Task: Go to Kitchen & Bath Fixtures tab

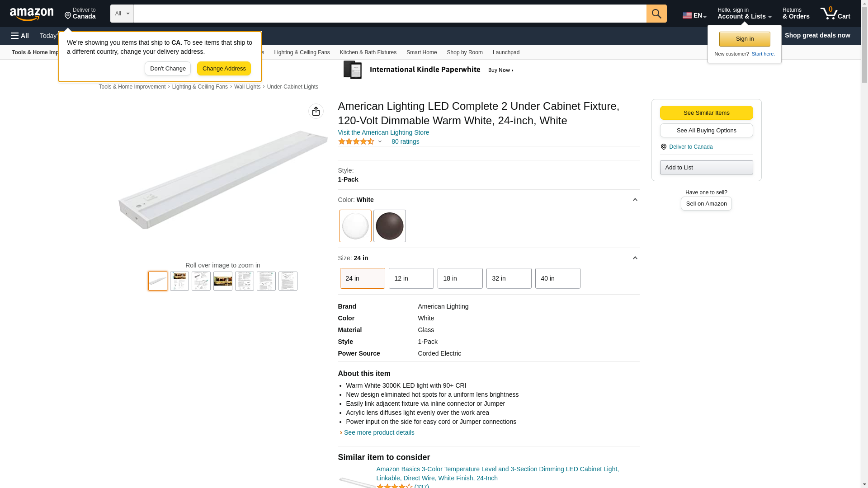Action: click(368, 52)
